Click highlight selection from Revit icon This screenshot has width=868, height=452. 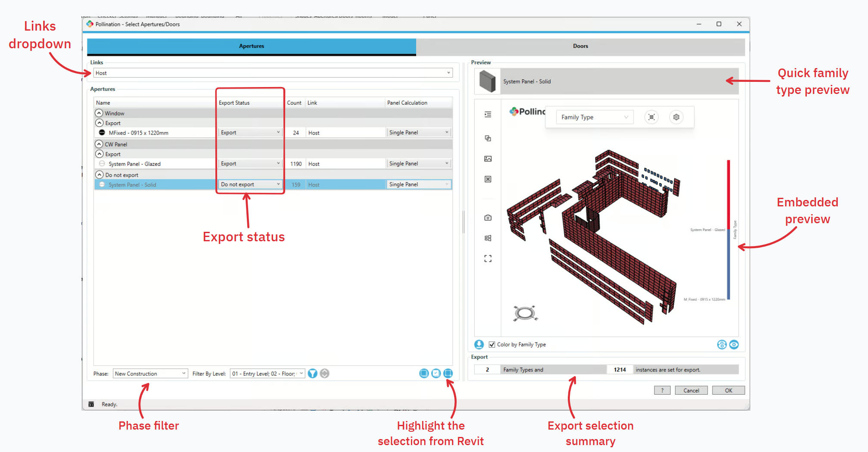pyautogui.click(x=448, y=374)
